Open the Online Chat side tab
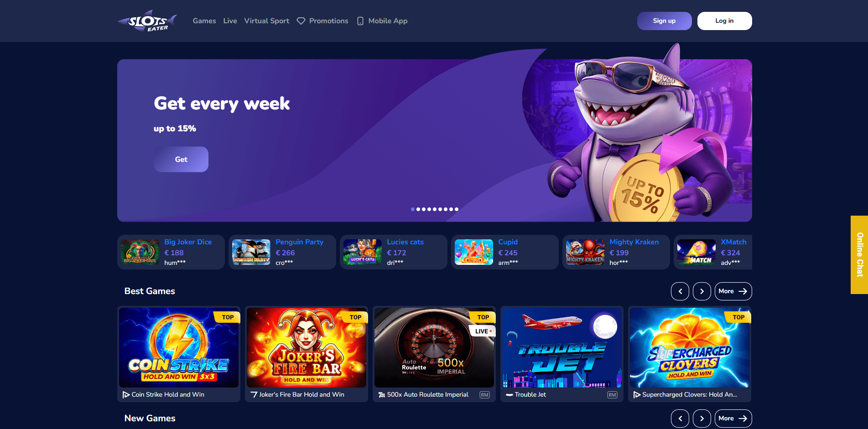The height and width of the screenshot is (429, 868). [x=859, y=255]
